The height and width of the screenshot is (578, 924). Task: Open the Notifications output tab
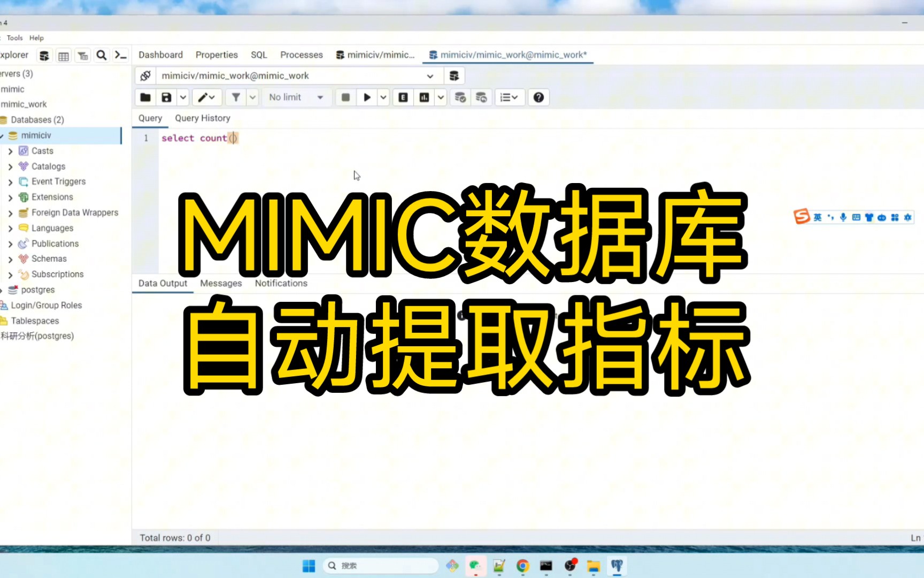pos(281,283)
